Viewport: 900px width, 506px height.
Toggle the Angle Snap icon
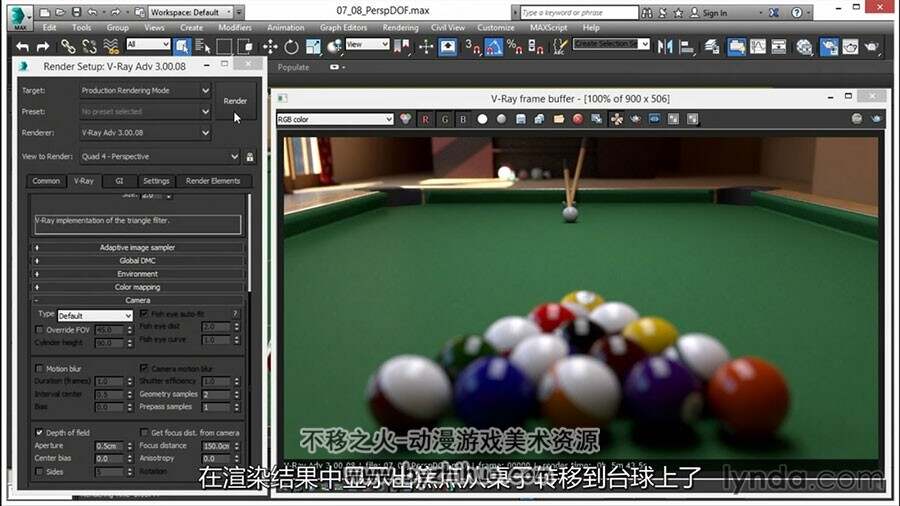pyautogui.click(x=494, y=46)
